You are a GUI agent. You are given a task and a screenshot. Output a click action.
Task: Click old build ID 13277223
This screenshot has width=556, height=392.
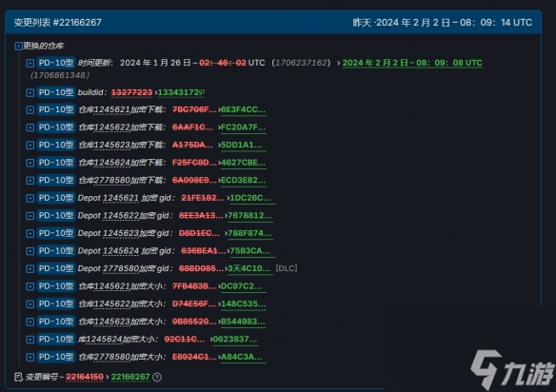tap(132, 92)
